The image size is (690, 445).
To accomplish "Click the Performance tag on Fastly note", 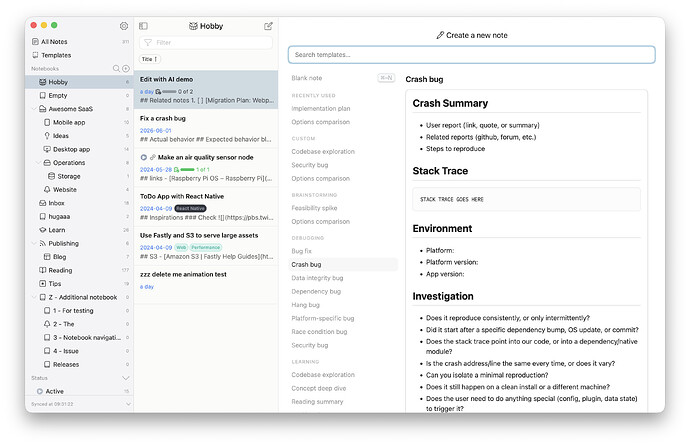I will (x=206, y=247).
